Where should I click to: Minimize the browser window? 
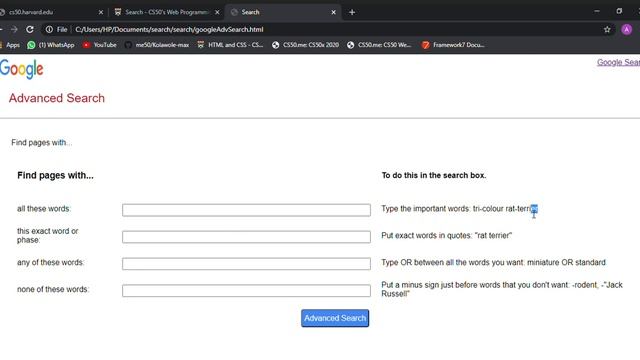(x=597, y=11)
